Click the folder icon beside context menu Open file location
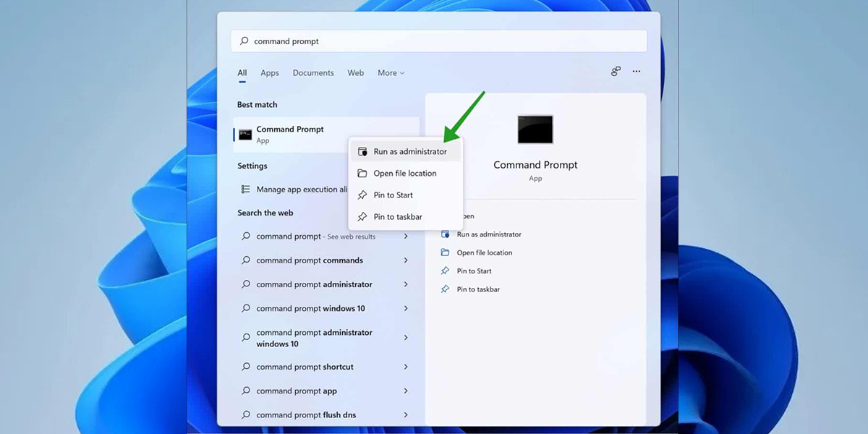The height and width of the screenshot is (434, 868). coord(362,174)
